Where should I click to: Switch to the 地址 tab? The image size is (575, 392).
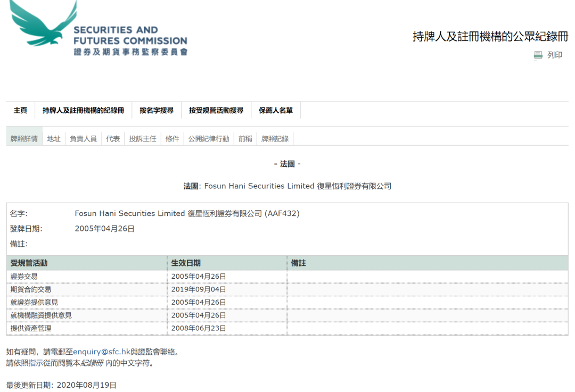[53, 137]
